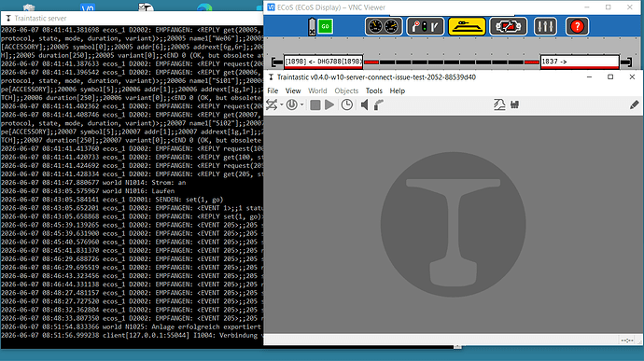
Task: Open the ECoS settings sliders icon
Action: click(545, 27)
